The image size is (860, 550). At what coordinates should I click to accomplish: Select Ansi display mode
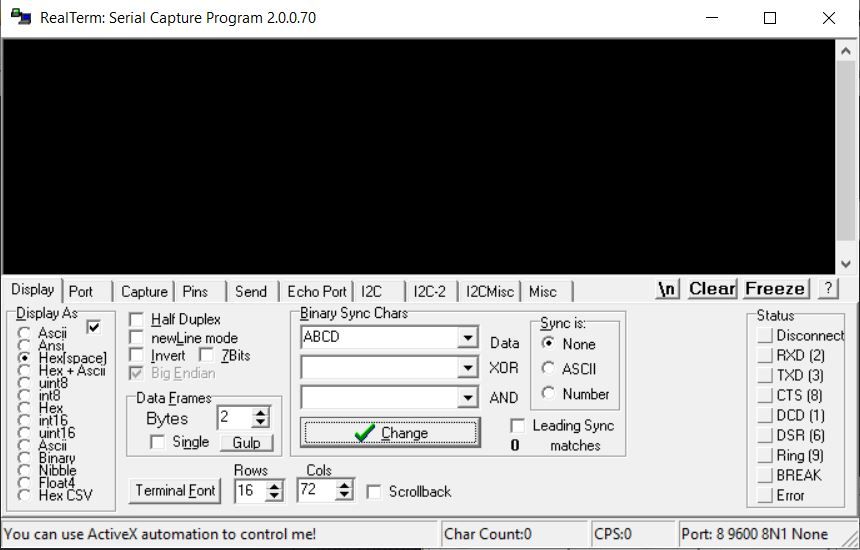pos(24,345)
